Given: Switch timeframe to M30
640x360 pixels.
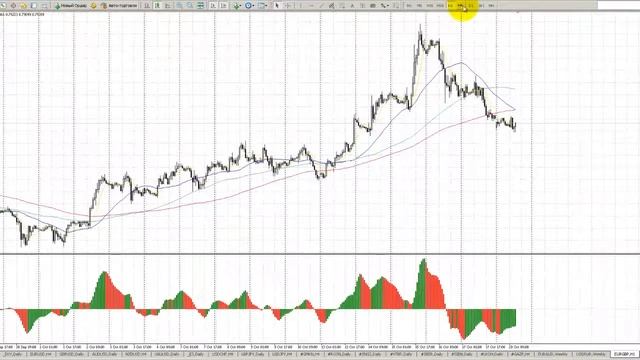Looking at the screenshot, I should (440, 6).
